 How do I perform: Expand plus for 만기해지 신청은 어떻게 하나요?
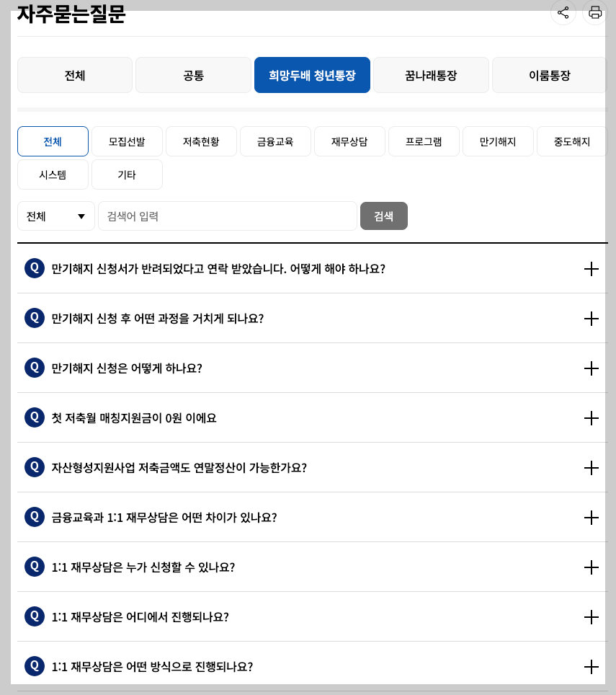[592, 368]
